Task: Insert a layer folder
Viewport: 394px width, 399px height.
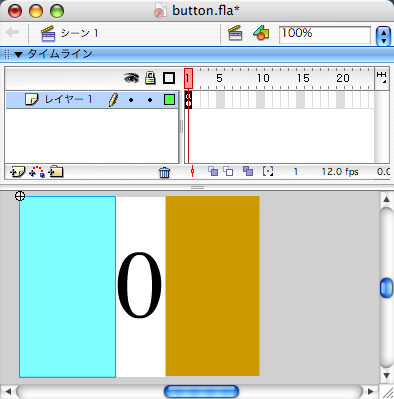Action: [x=56, y=172]
